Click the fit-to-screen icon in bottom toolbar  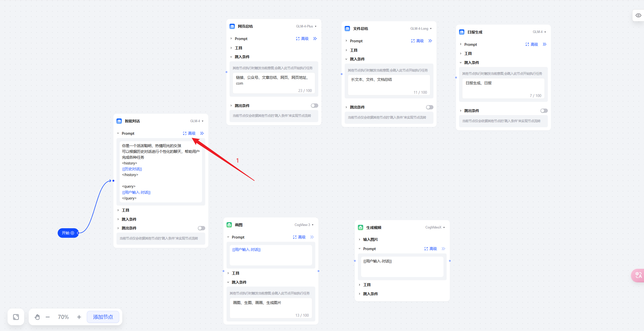[16, 317]
